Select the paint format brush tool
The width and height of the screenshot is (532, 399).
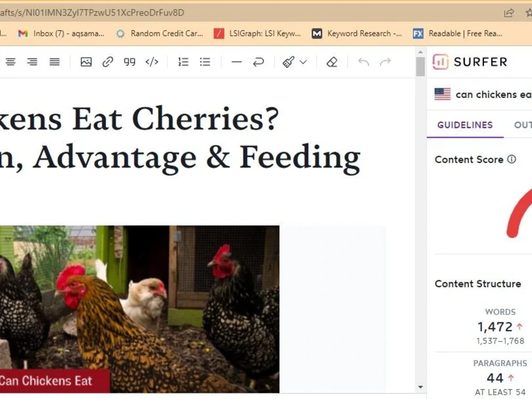(288, 62)
